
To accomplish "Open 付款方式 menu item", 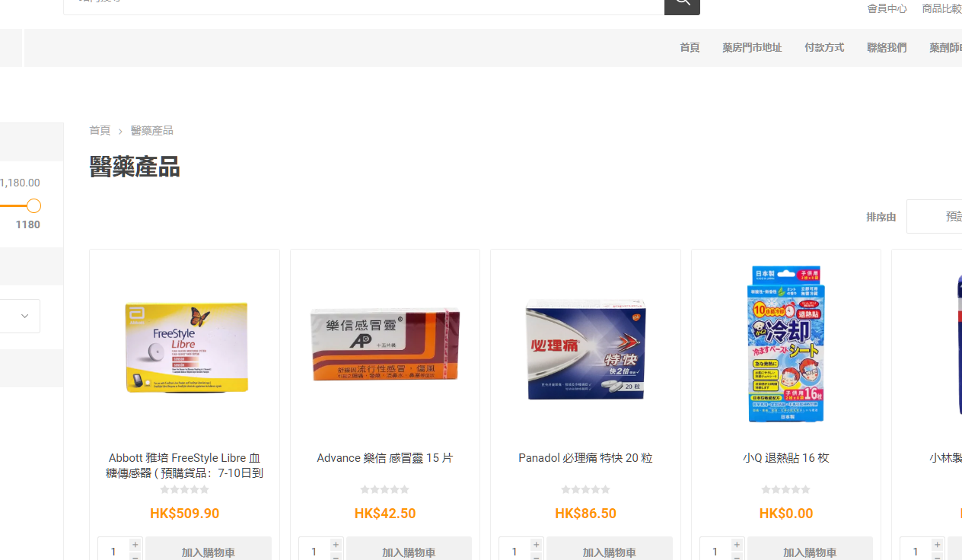I will click(x=824, y=48).
